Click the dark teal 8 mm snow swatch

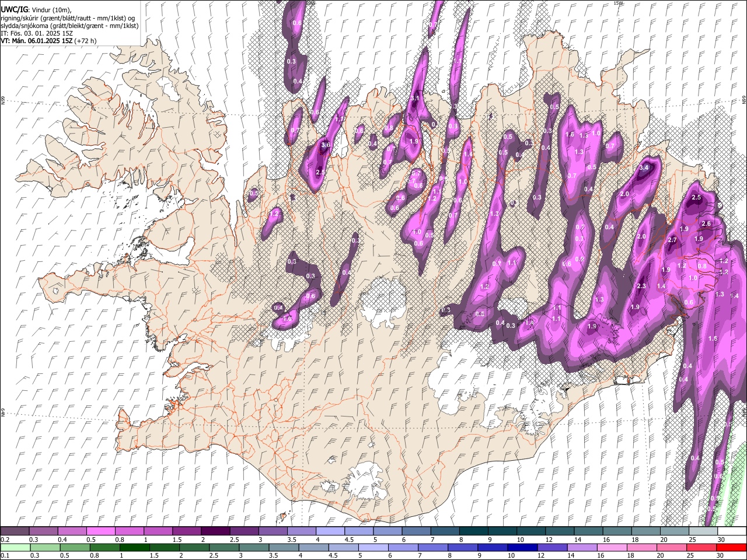click(473, 531)
